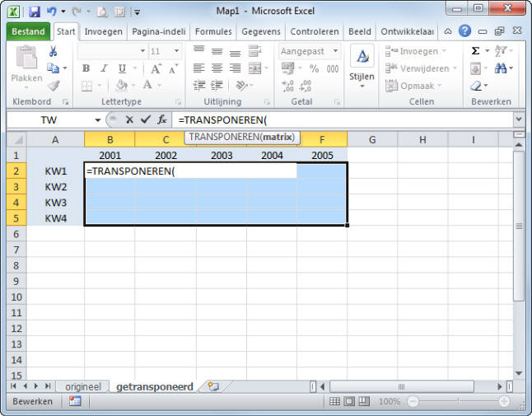This screenshot has width=532, height=416.
Task: Open the Opmaak format menu
Action: tap(413, 86)
